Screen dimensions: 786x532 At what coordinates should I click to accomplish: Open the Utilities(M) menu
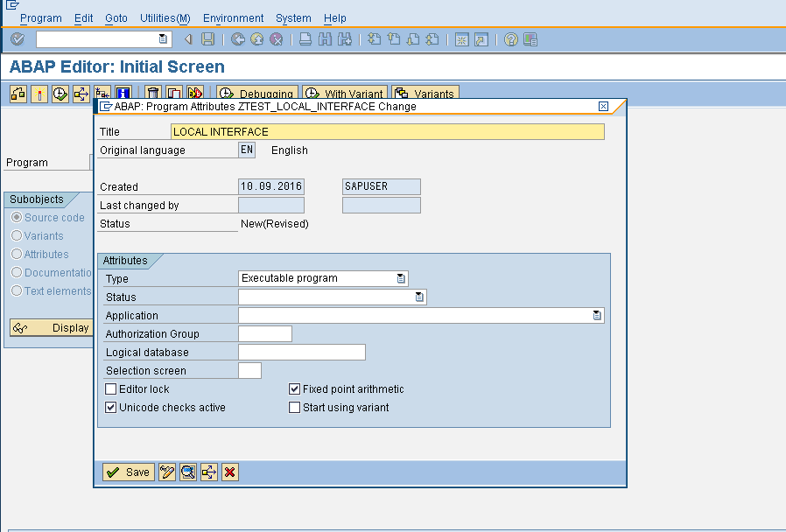[x=165, y=17]
